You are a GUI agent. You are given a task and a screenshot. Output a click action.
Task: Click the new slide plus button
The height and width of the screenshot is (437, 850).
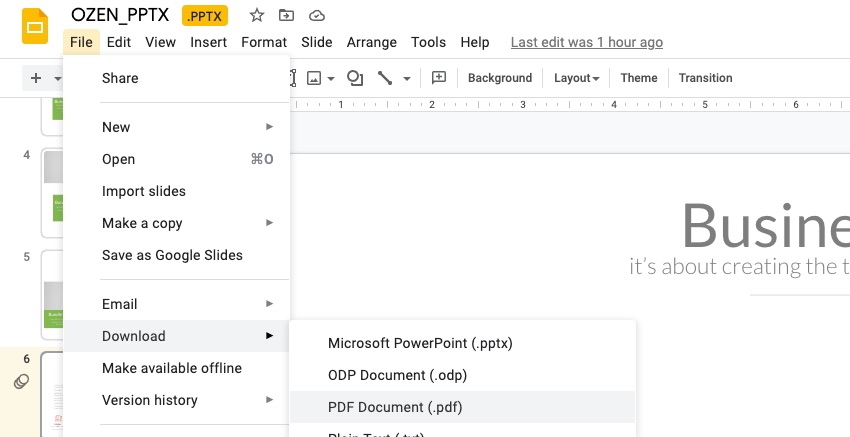coord(36,78)
